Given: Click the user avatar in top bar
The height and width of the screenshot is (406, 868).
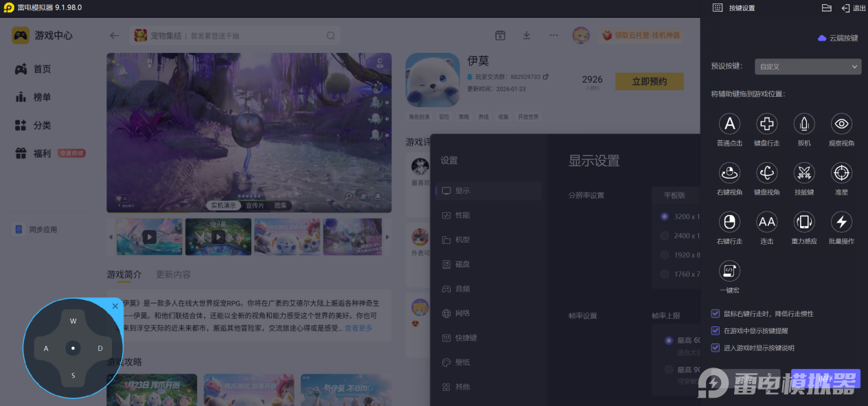Looking at the screenshot, I should coord(581,36).
